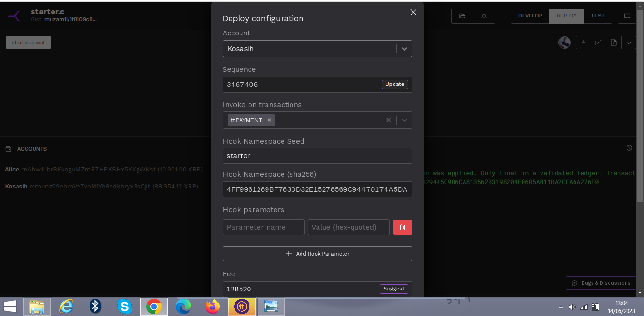Viewport: 644px width, 316px height.
Task: Clear the log with the circle-slash icon
Action: click(x=629, y=148)
